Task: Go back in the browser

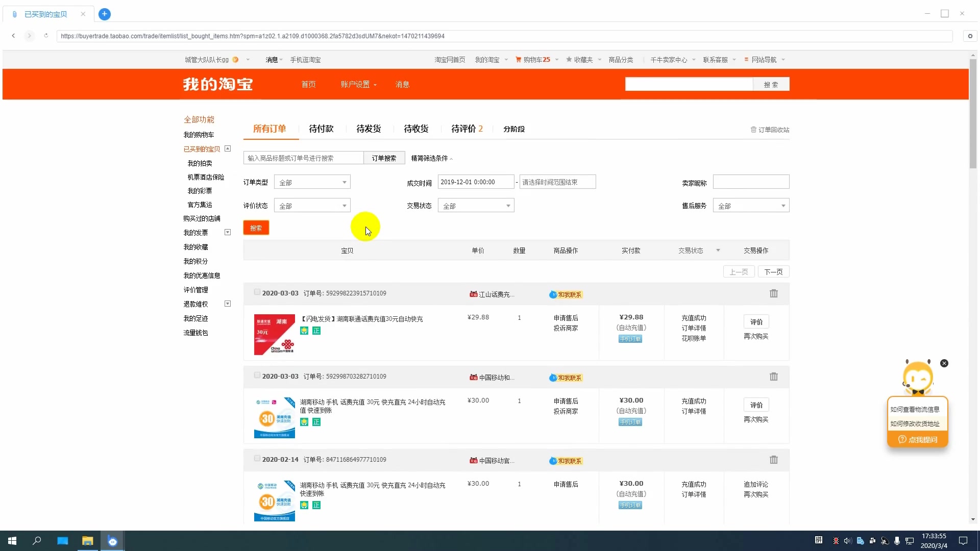Action: pyautogui.click(x=13, y=36)
